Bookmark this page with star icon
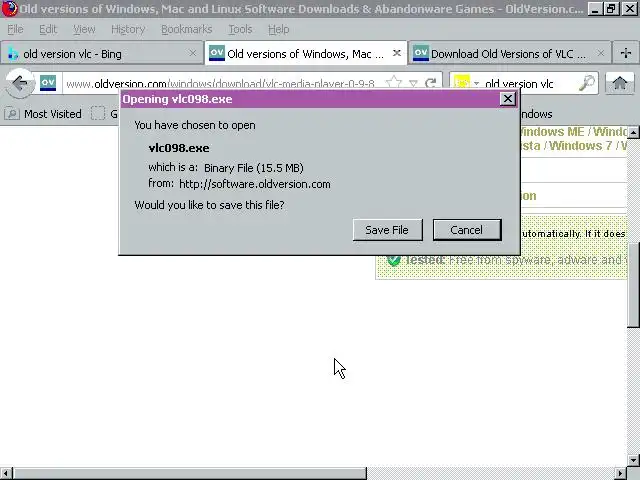Viewport: 640px width, 480px height. (393, 83)
